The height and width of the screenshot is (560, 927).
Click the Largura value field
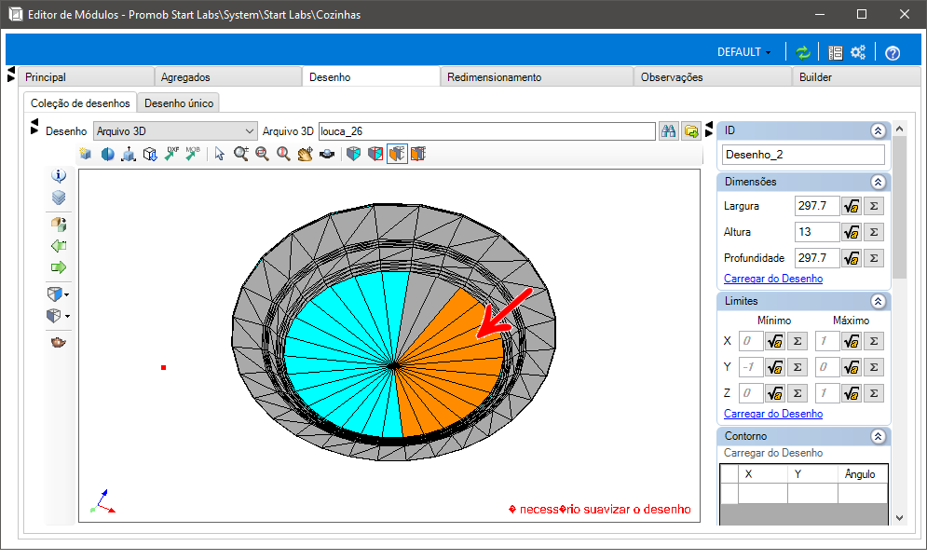(x=817, y=206)
